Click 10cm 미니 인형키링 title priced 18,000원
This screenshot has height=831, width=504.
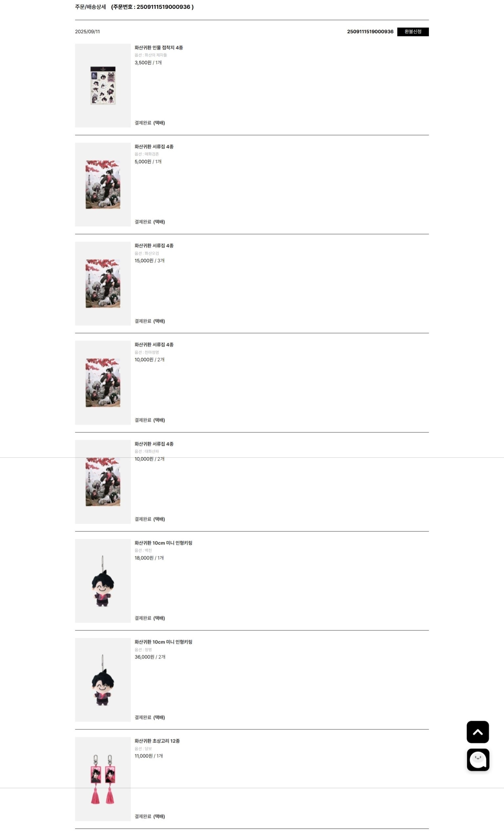tap(163, 543)
